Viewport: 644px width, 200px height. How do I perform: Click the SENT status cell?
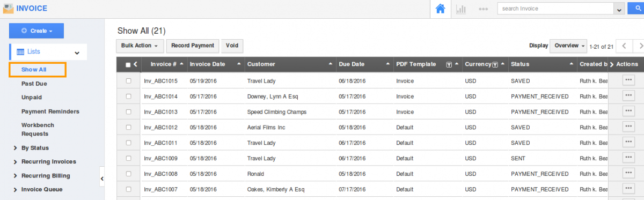(x=518, y=159)
